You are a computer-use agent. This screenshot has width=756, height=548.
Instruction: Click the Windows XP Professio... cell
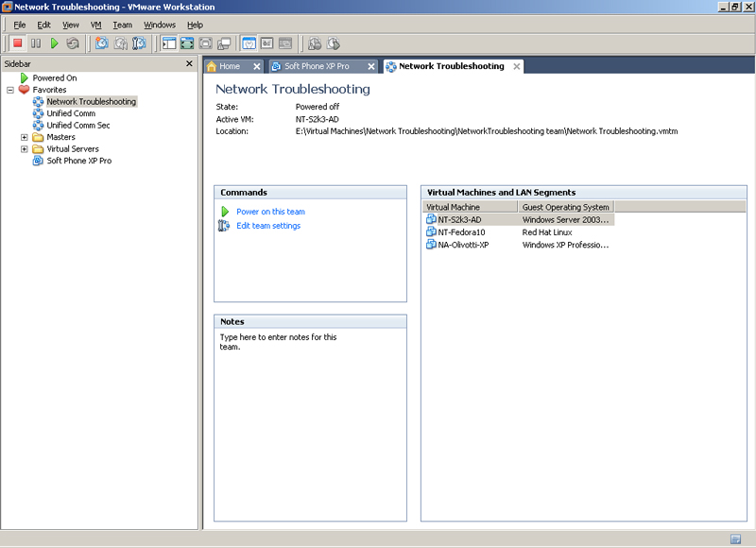pyautogui.click(x=565, y=245)
